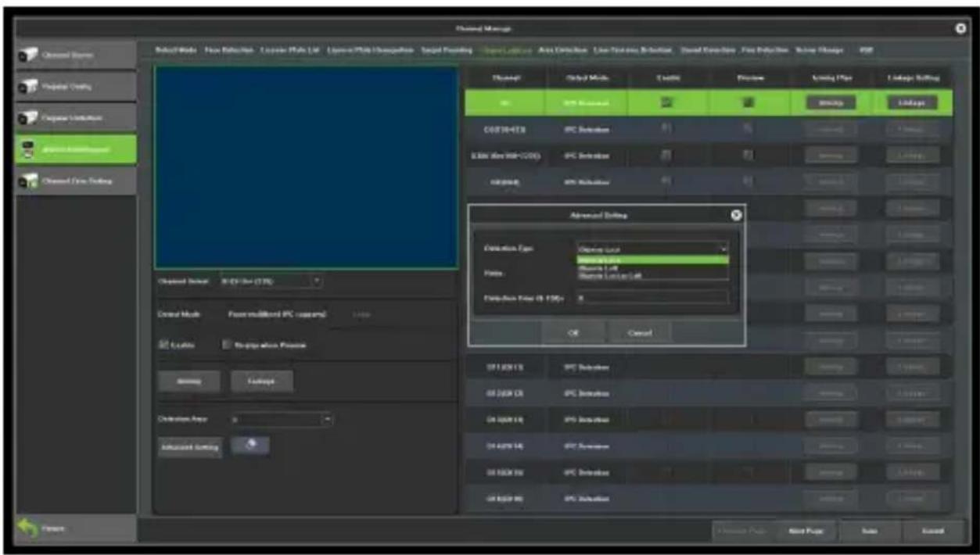Collapse the Detection Type dropdown in dialog
The image size is (980, 555).
(723, 249)
